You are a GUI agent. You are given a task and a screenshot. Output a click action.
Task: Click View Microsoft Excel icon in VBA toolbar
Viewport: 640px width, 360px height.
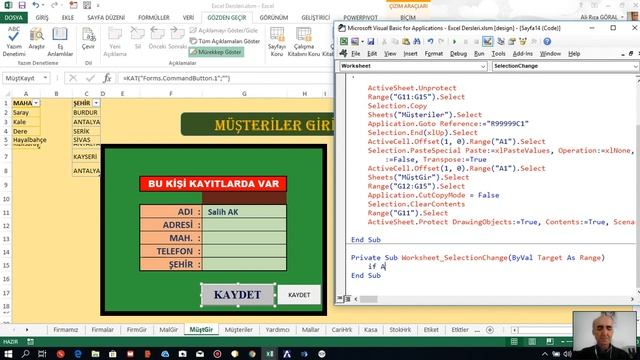[344, 41]
